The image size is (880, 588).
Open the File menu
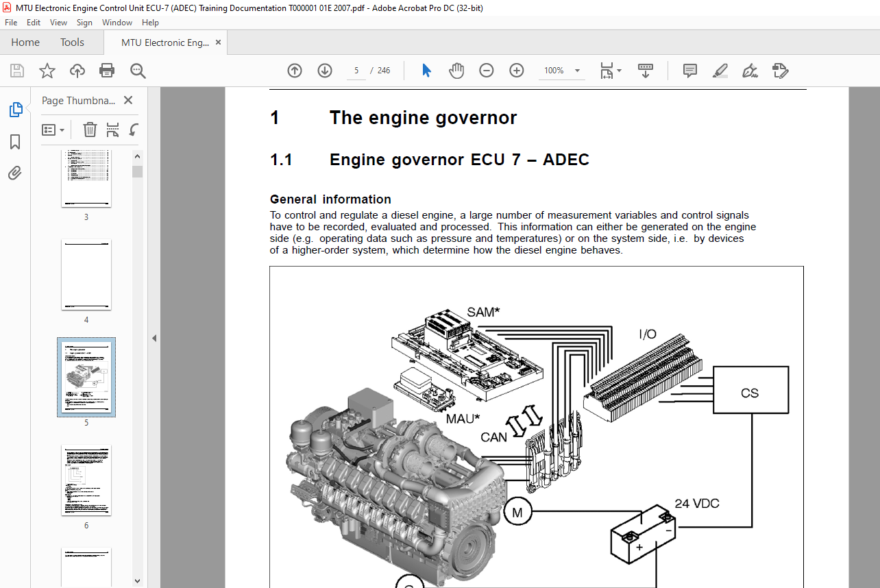coord(11,23)
